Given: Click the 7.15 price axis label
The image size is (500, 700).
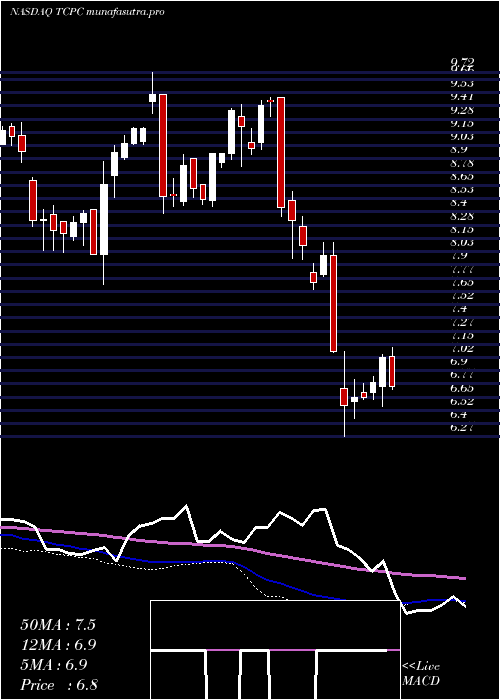Looking at the screenshot, I should (x=462, y=336).
